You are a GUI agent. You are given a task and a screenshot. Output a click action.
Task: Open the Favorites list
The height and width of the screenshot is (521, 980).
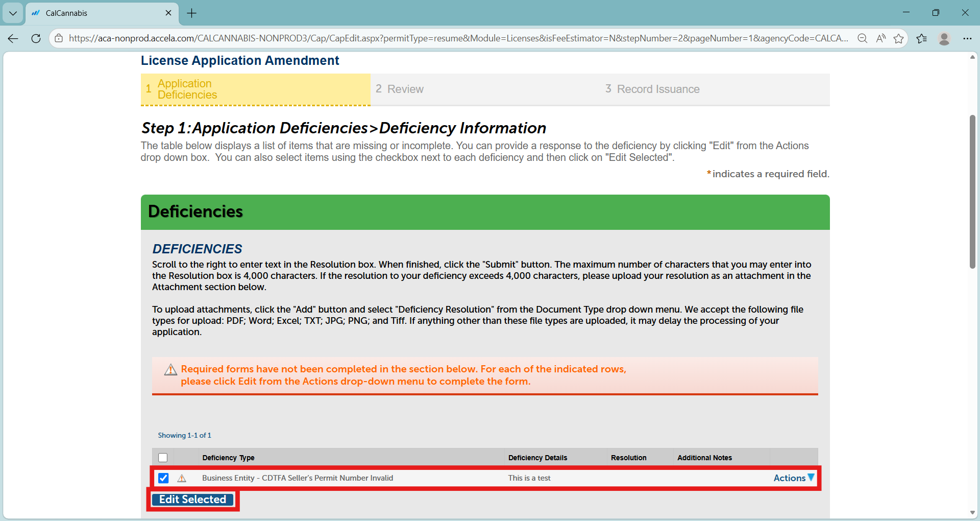click(x=922, y=38)
